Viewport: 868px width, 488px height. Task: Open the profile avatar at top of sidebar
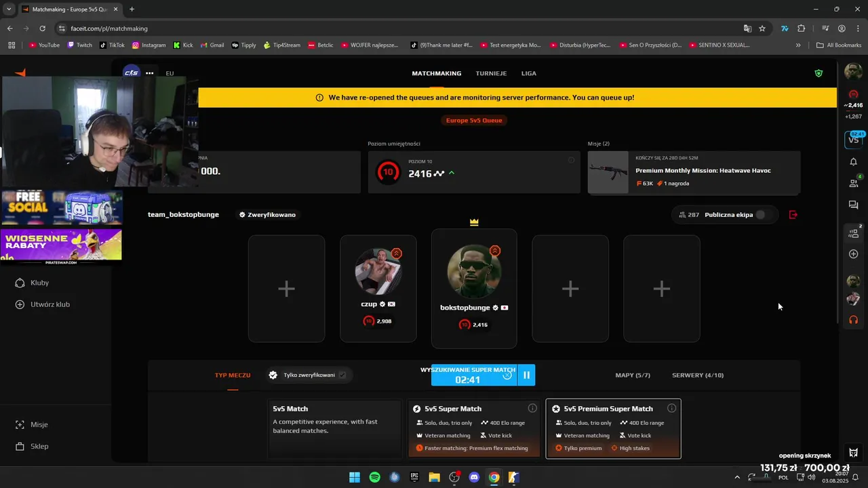pos(853,71)
